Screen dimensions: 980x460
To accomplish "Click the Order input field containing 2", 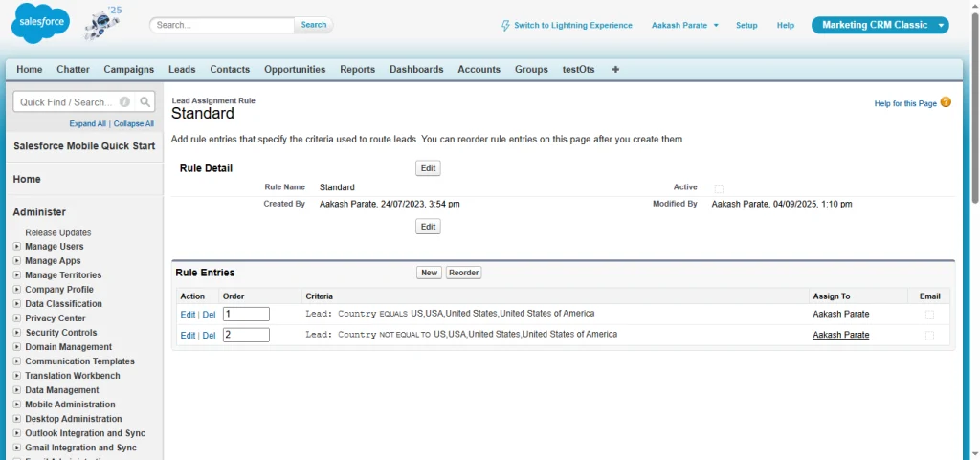I will tap(246, 335).
